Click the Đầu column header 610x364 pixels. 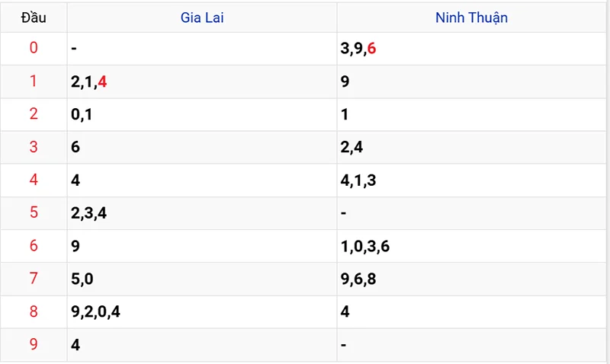tap(34, 18)
